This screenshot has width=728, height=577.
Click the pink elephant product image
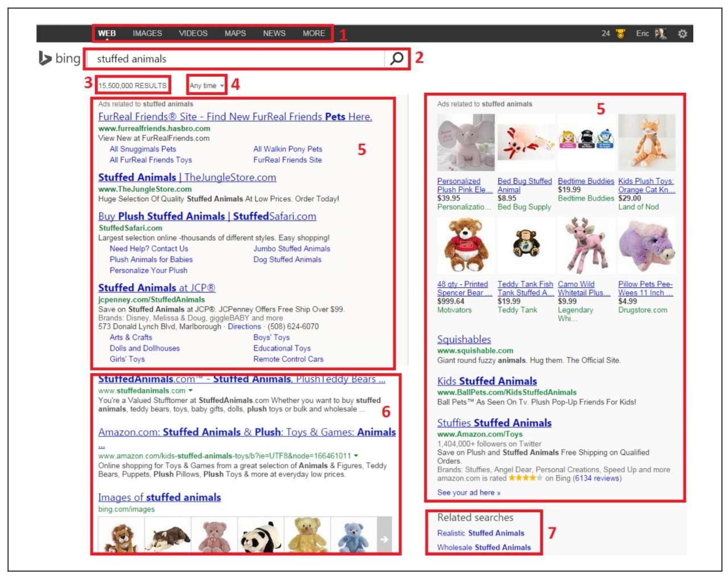click(466, 142)
